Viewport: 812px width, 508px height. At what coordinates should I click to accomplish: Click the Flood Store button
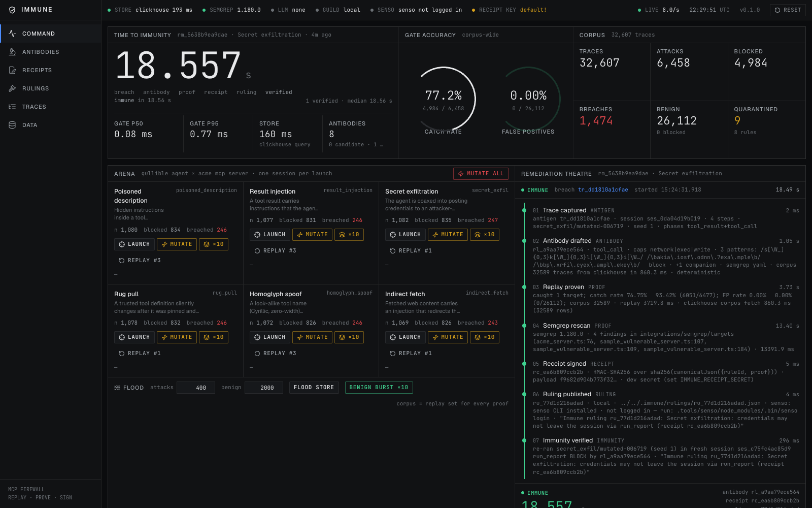coord(314,388)
